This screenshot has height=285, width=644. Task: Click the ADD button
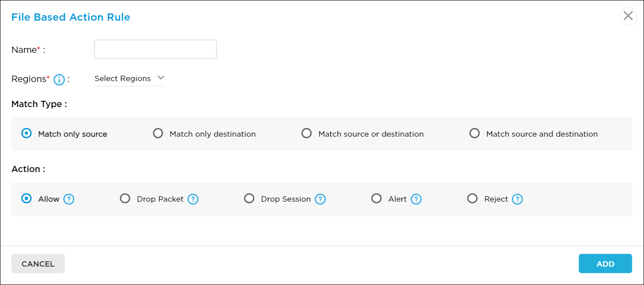[605, 263]
